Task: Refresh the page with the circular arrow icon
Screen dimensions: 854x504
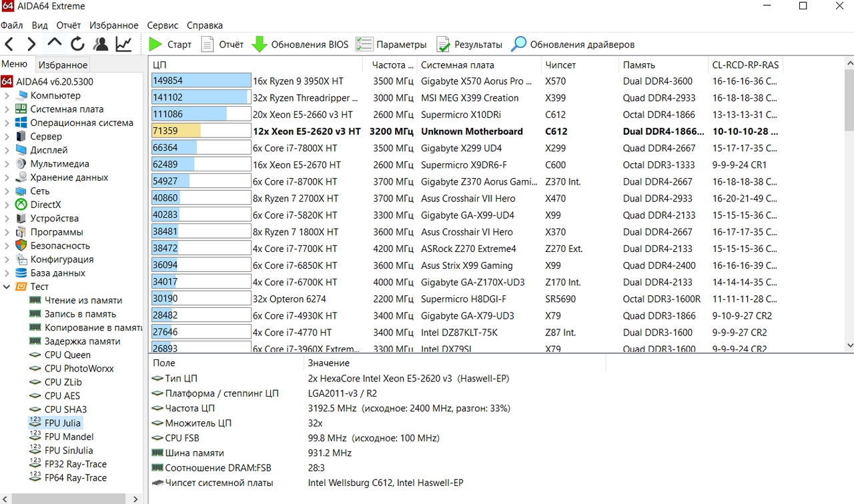Action: pyautogui.click(x=77, y=45)
